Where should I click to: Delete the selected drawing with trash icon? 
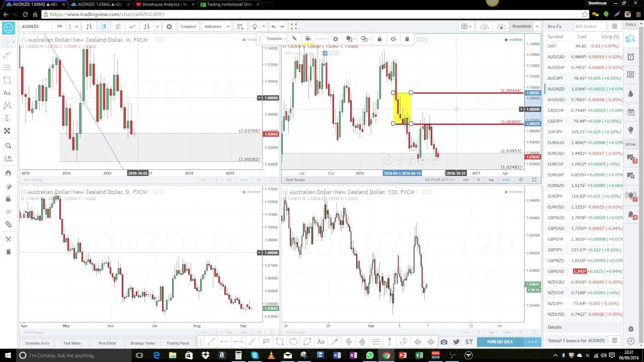point(407,39)
